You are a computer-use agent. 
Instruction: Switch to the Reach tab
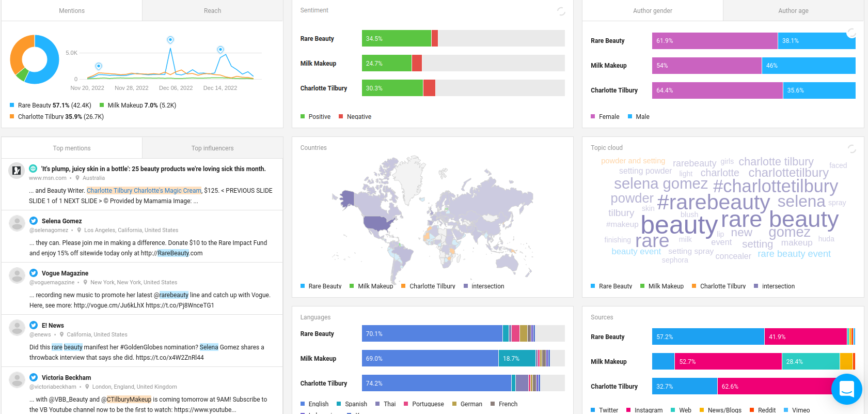tap(212, 11)
